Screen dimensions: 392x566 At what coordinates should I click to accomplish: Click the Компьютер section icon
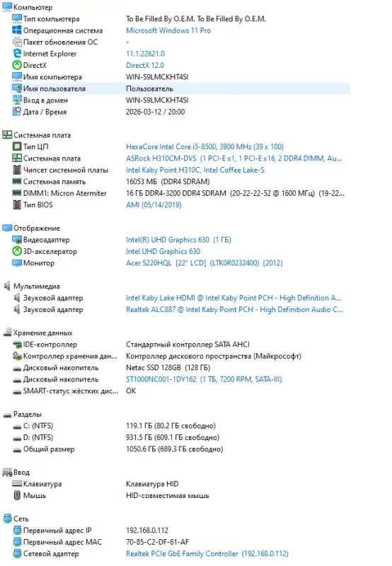click(x=7, y=7)
